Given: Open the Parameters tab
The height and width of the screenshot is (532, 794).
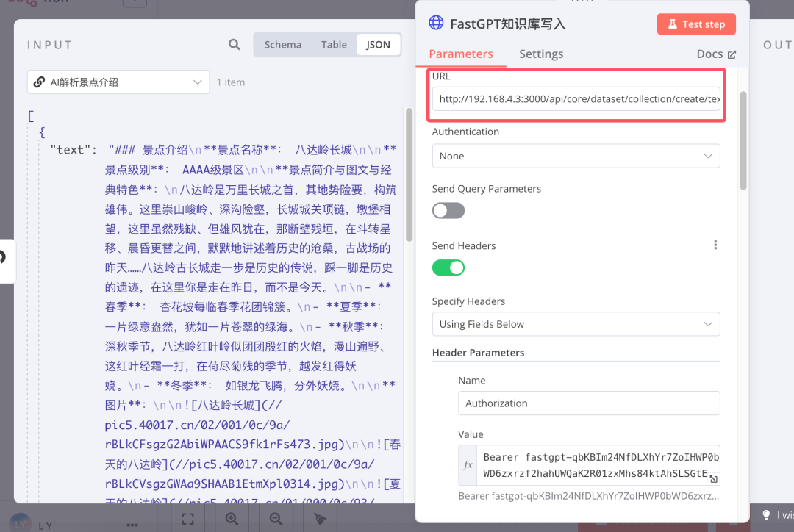Looking at the screenshot, I should [x=461, y=54].
